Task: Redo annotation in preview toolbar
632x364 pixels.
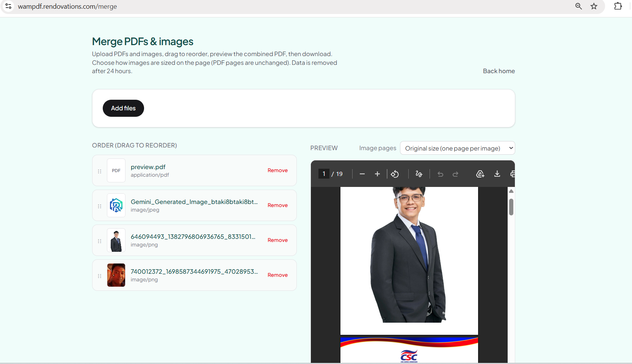Action: coord(455,174)
